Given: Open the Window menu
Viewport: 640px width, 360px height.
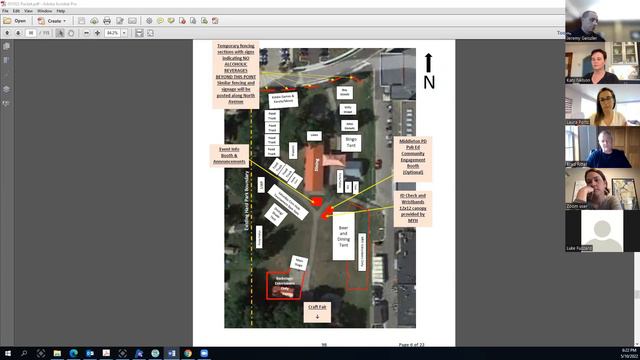Looking at the screenshot, I should click(x=44, y=11).
